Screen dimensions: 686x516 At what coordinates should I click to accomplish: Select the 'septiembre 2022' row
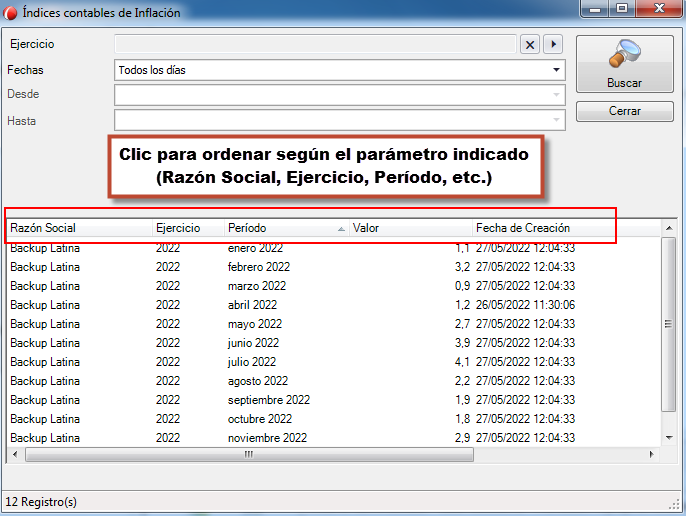pyautogui.click(x=332, y=400)
